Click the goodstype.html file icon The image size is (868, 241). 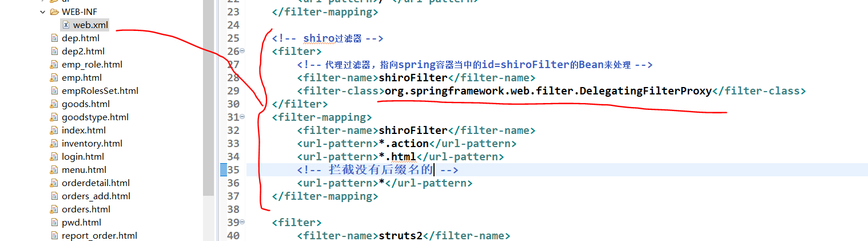[54, 117]
